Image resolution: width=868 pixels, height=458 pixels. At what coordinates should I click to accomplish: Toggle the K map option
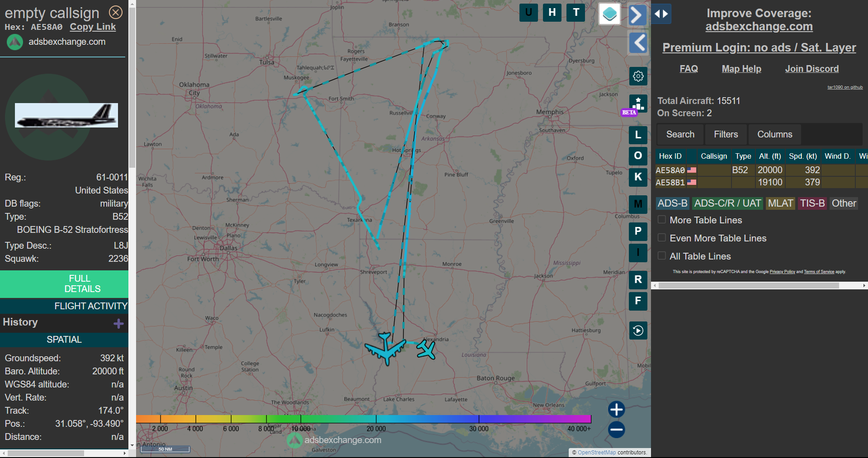[638, 177]
